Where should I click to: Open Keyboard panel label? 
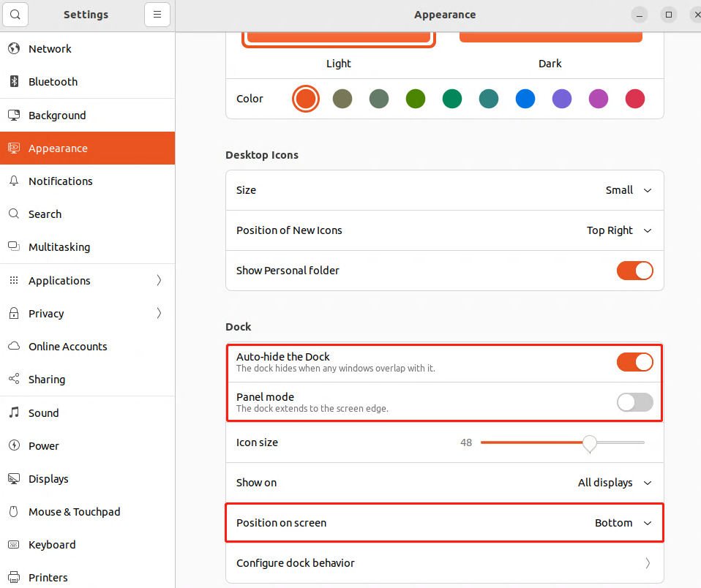[x=52, y=545]
